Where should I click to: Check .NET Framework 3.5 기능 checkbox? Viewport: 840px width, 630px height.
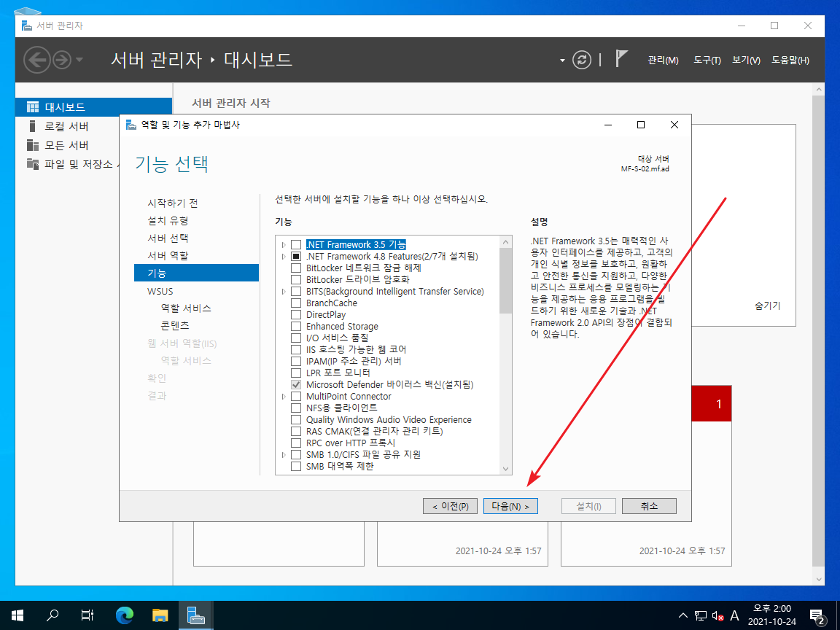point(296,245)
